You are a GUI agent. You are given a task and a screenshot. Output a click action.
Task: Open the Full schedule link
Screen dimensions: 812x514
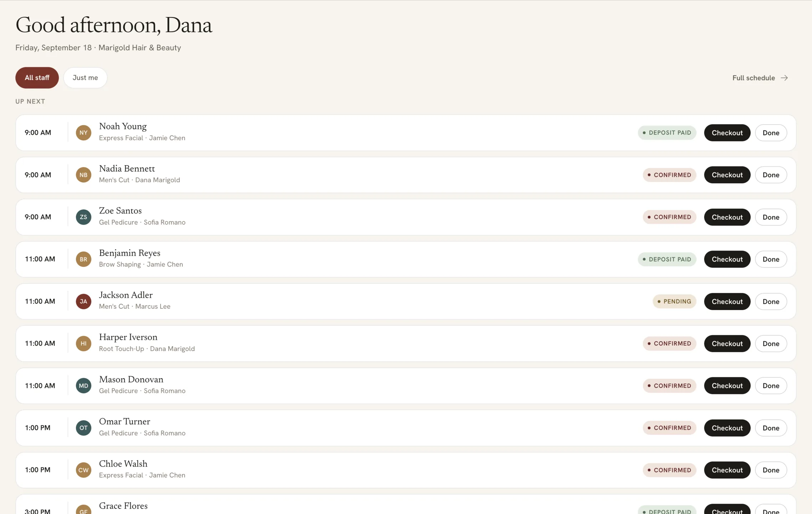tap(760, 78)
